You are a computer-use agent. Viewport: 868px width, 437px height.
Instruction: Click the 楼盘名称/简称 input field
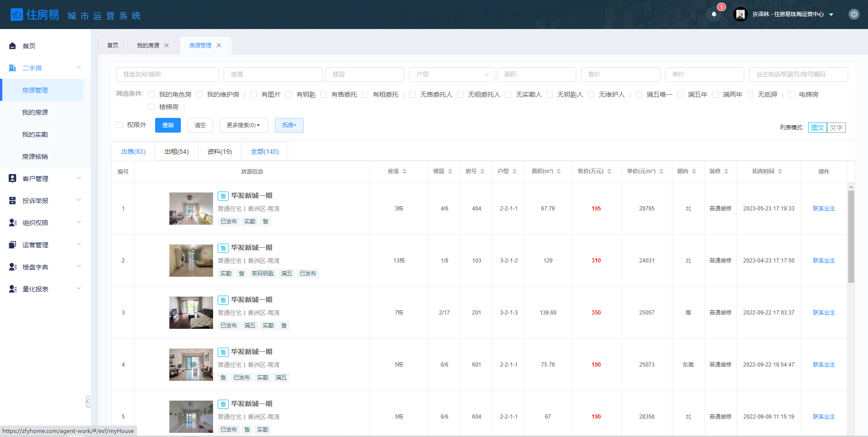click(x=168, y=75)
